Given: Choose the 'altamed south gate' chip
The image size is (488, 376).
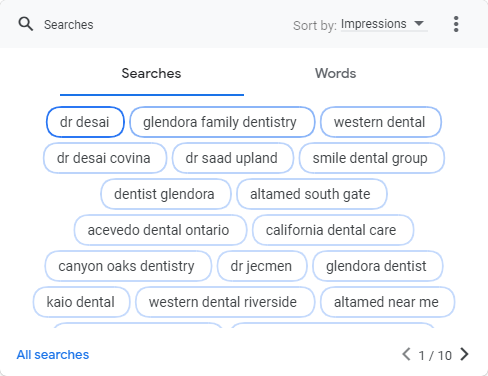Looking at the screenshot, I should click(x=312, y=194).
